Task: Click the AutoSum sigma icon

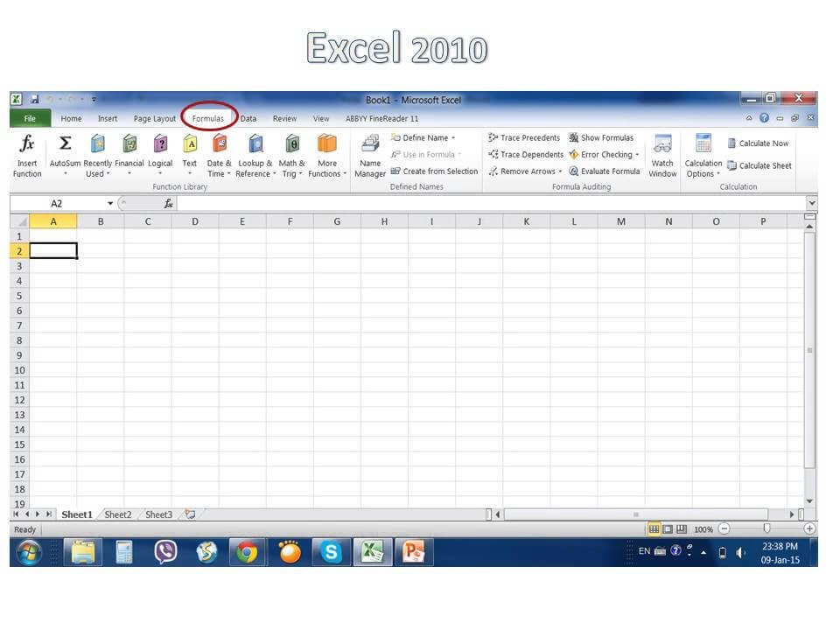Action: tap(65, 143)
